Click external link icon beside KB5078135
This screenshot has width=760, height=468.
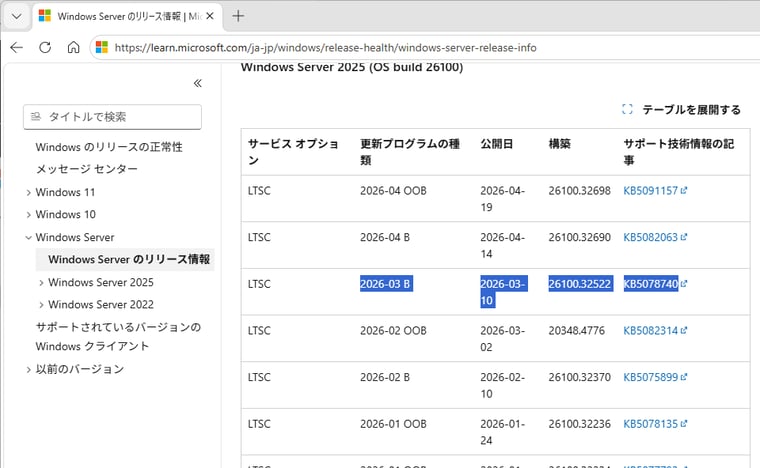(x=684, y=423)
